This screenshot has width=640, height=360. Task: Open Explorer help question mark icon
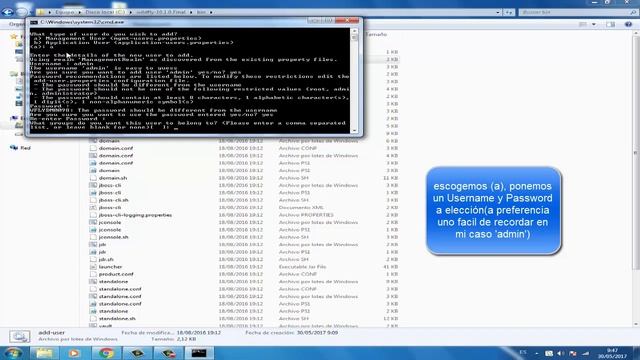pyautogui.click(x=629, y=24)
